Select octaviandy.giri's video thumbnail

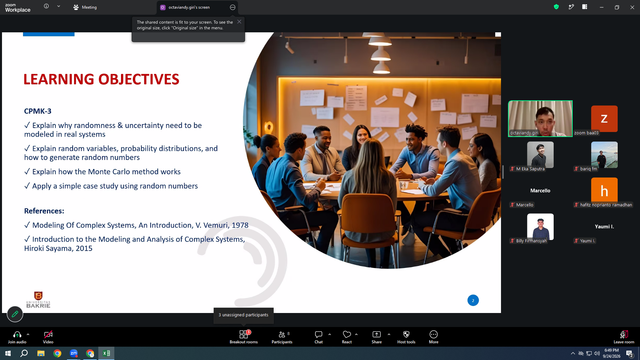tap(540, 118)
